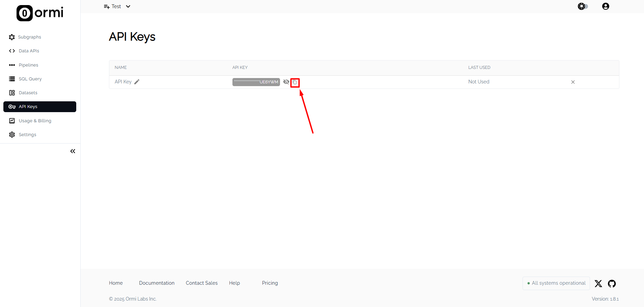Click the Data APIs code brackets icon

[12, 51]
